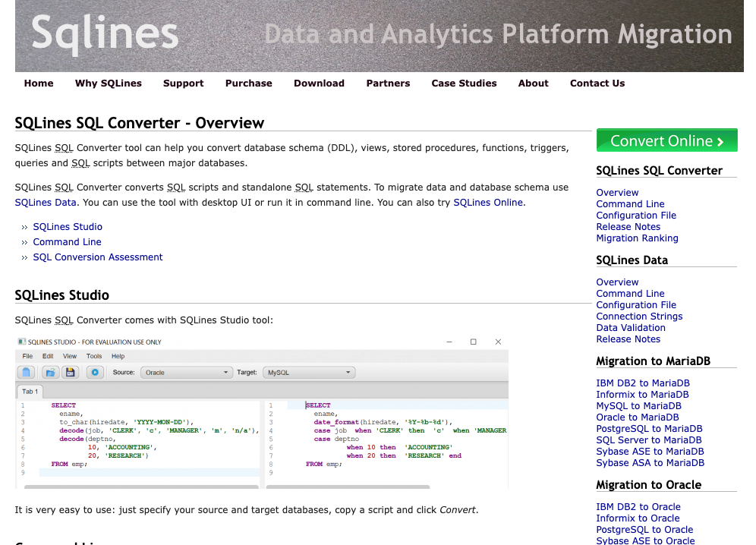
Task: Click the Migration to MariaDB sidebar heading
Action: pyautogui.click(x=653, y=361)
